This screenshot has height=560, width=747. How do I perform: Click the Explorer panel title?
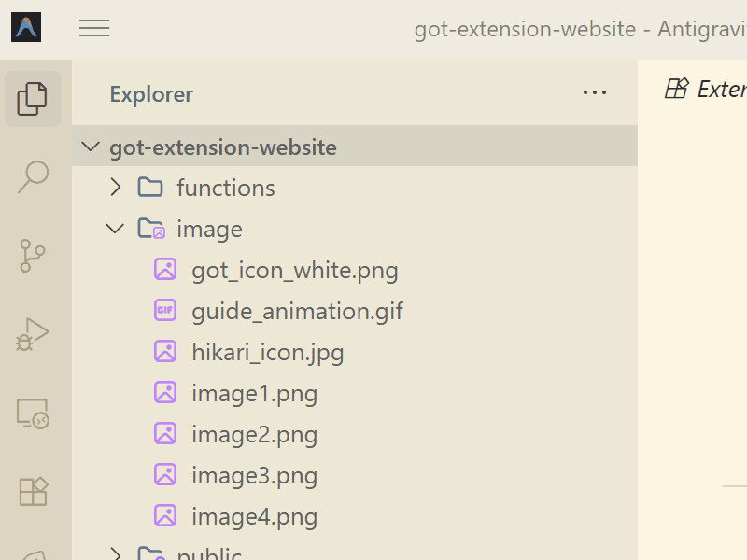(x=151, y=93)
